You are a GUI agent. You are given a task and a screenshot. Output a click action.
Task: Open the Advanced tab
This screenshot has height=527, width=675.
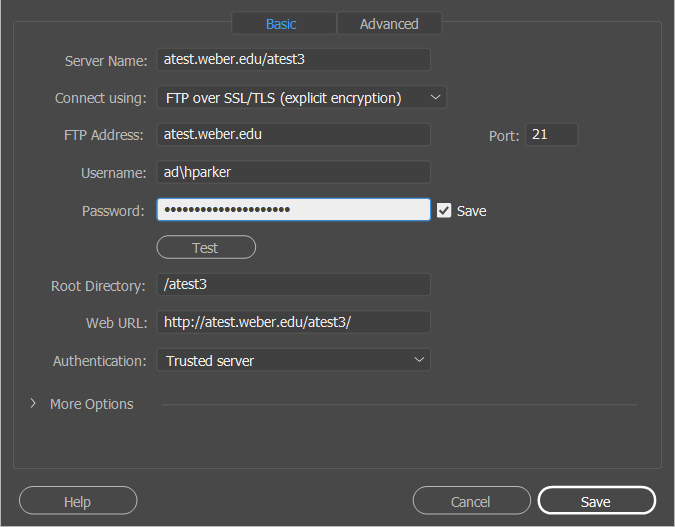[389, 23]
